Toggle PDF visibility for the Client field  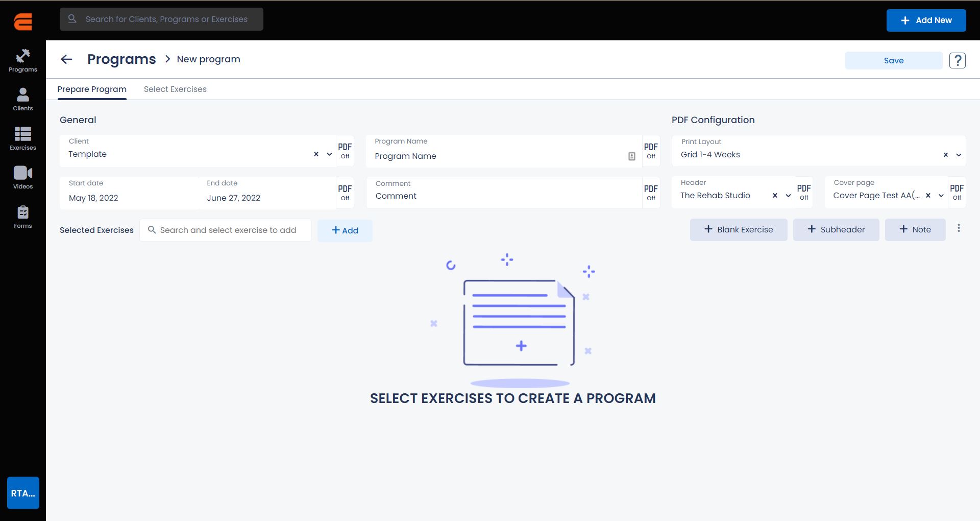pyautogui.click(x=345, y=151)
